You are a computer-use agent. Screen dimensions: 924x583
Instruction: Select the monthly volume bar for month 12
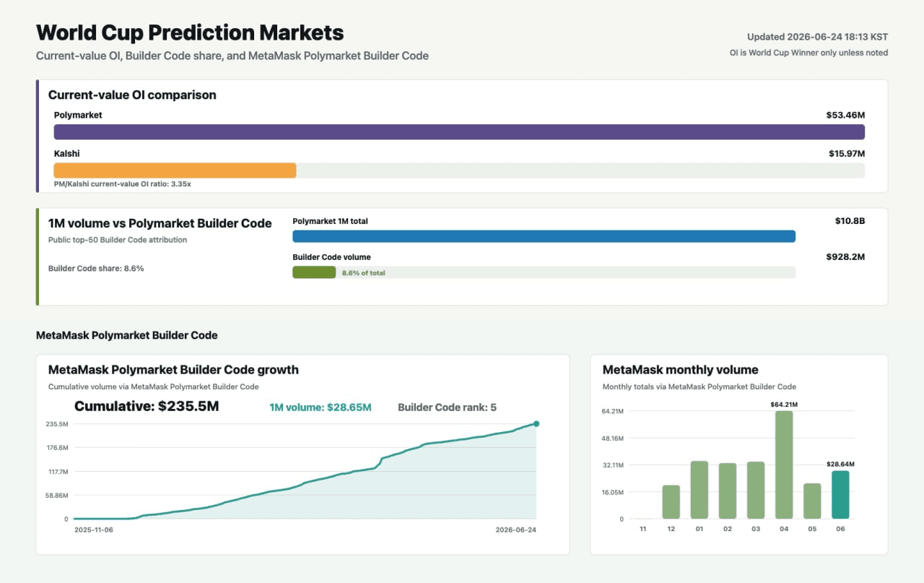671,502
